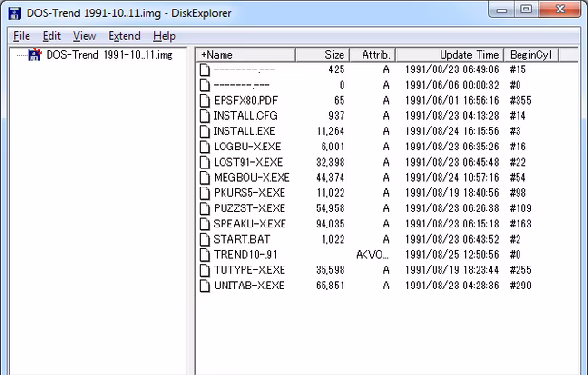Click the BeginCyl value #290

point(520,286)
